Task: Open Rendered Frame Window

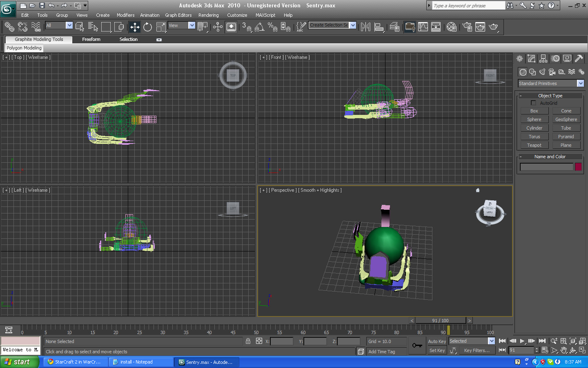Action: pyautogui.click(x=480, y=27)
